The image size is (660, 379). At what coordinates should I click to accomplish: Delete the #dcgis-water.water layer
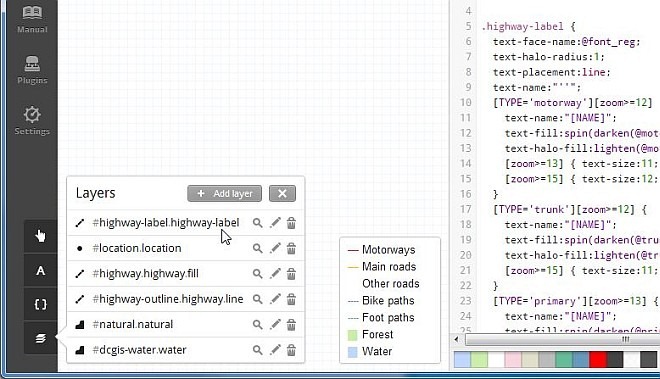point(291,350)
